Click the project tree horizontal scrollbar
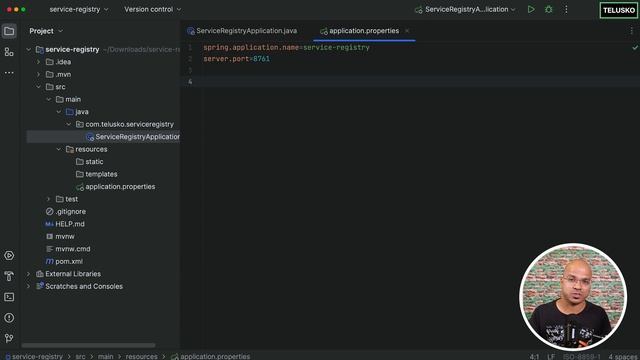This screenshot has height=360, width=640. tap(88, 345)
